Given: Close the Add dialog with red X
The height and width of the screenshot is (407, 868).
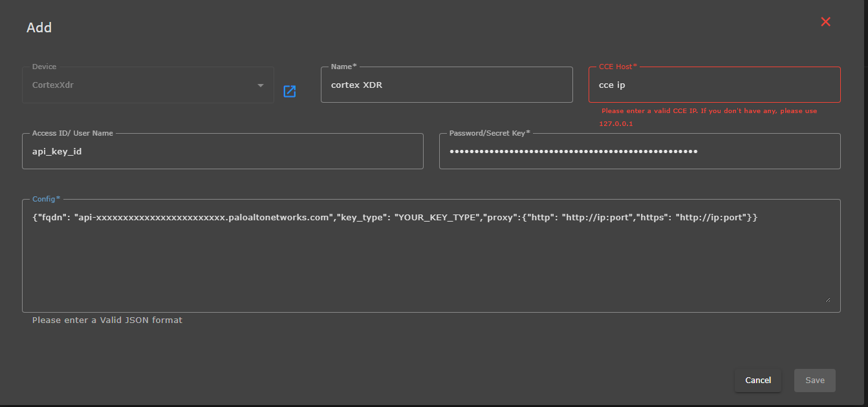Looking at the screenshot, I should pyautogui.click(x=825, y=22).
